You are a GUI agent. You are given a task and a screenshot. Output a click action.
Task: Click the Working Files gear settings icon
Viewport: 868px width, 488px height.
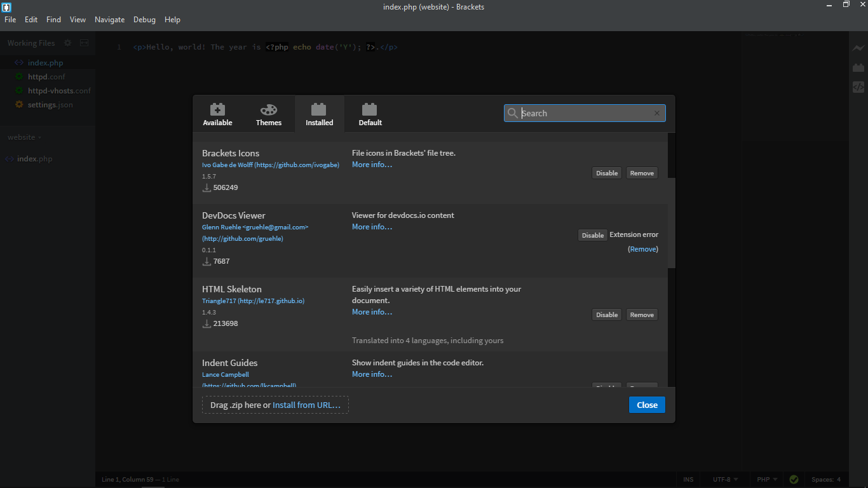(67, 43)
